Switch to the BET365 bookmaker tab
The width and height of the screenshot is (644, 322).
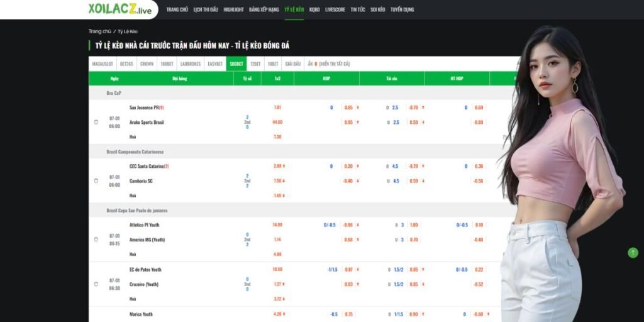pyautogui.click(x=126, y=64)
